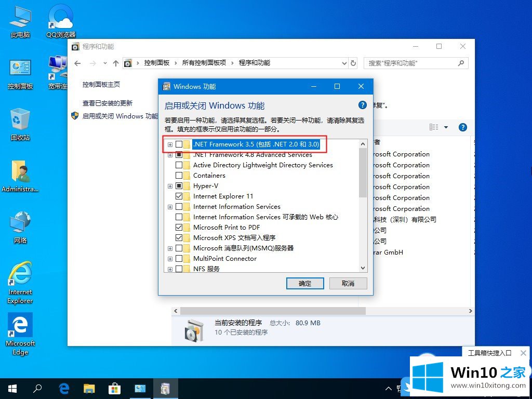532x399 pixels.
Task: Expand the .NET Framework 3.5 tree node
Action: [x=170, y=145]
